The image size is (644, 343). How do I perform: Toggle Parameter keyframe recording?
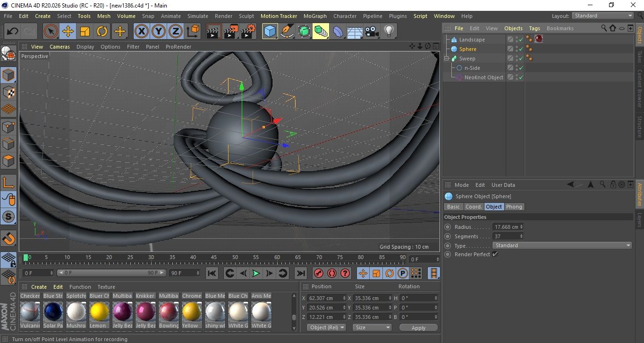(403, 273)
